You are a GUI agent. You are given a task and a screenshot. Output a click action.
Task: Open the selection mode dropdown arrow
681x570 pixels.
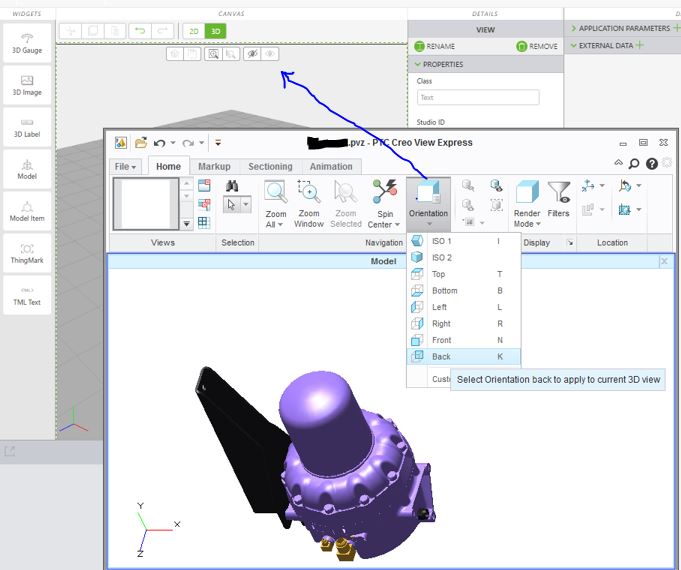245,204
